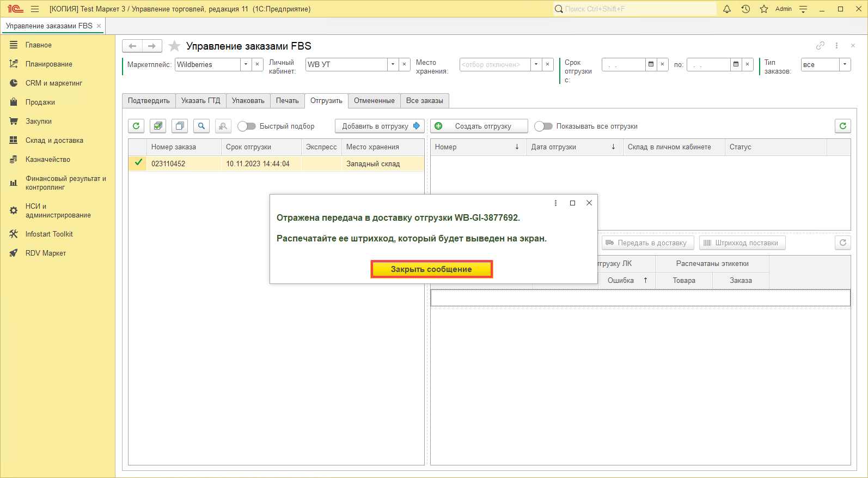Open notifications bell icon
Viewport: 868px width, 478px height.
click(x=727, y=9)
